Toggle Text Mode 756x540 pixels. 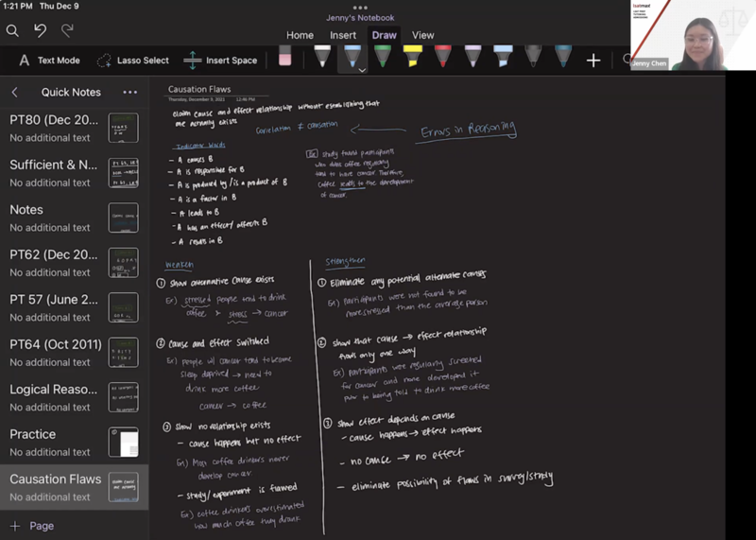pos(49,61)
